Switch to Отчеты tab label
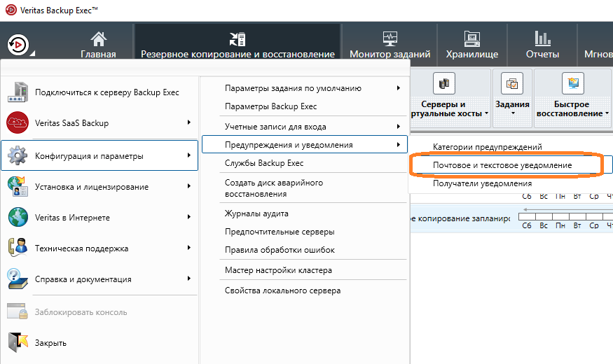The height and width of the screenshot is (364, 613). (542, 54)
